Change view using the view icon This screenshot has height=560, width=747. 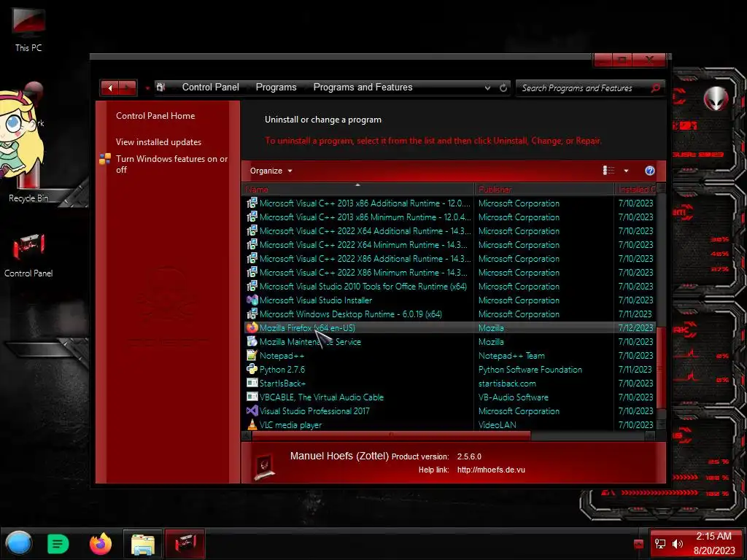coord(608,171)
